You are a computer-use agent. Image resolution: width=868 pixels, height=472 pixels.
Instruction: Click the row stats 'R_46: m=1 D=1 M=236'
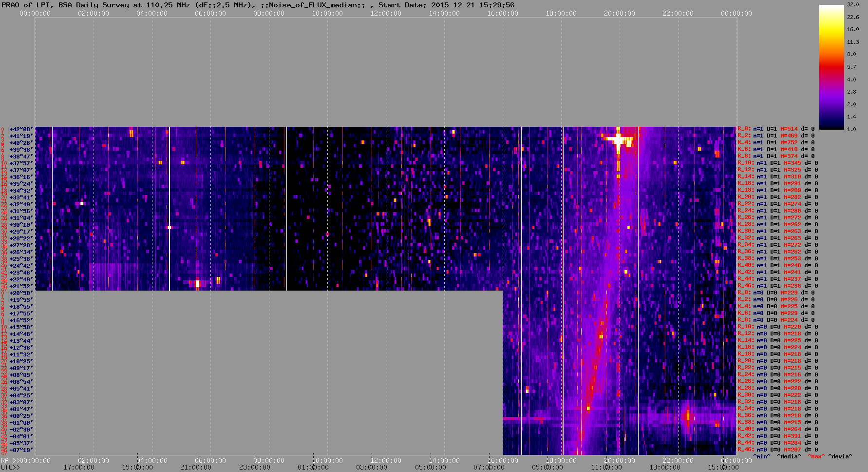coord(769,286)
